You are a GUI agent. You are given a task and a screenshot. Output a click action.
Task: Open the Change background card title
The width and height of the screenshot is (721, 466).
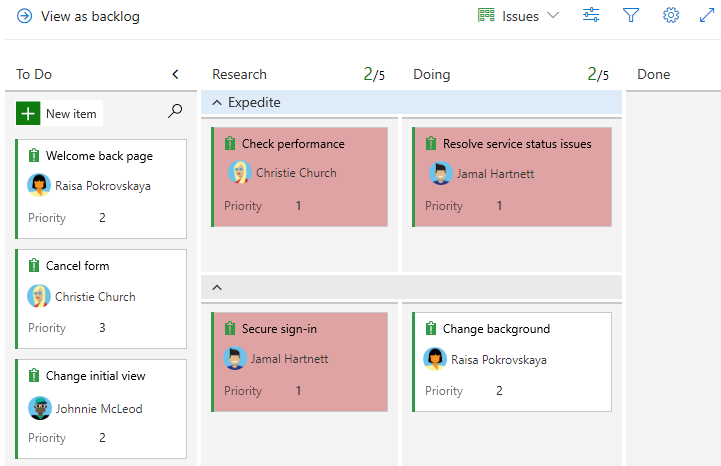tap(496, 329)
